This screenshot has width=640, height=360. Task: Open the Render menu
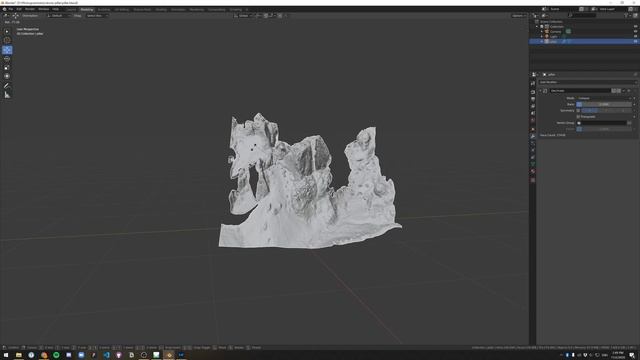(30, 9)
